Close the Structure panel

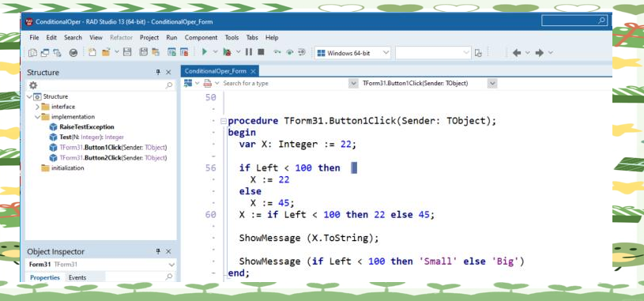click(x=168, y=72)
